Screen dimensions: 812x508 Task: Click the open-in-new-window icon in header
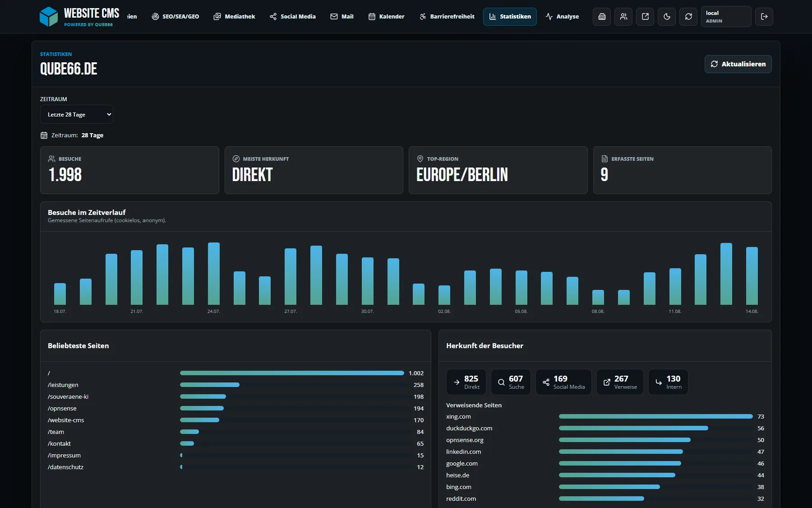645,17
